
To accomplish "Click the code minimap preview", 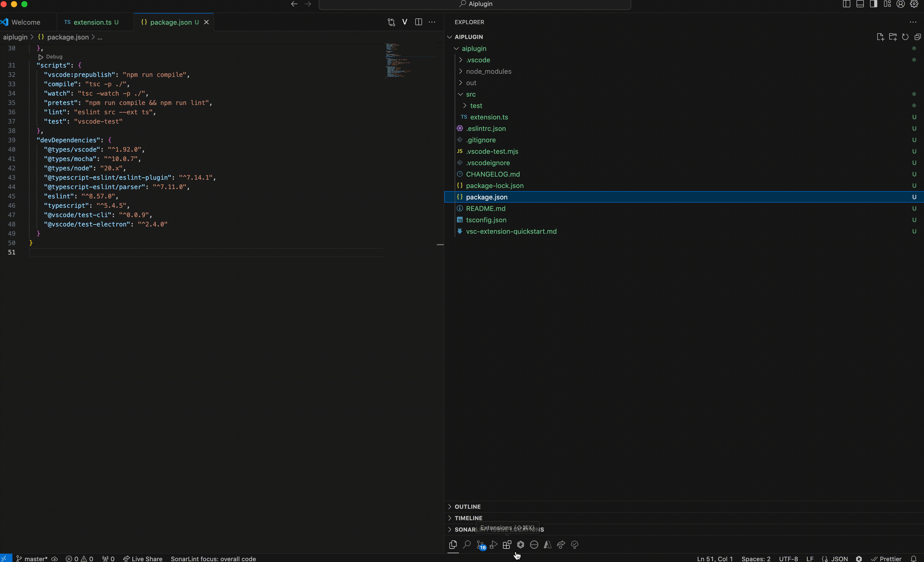I will 398,61.
